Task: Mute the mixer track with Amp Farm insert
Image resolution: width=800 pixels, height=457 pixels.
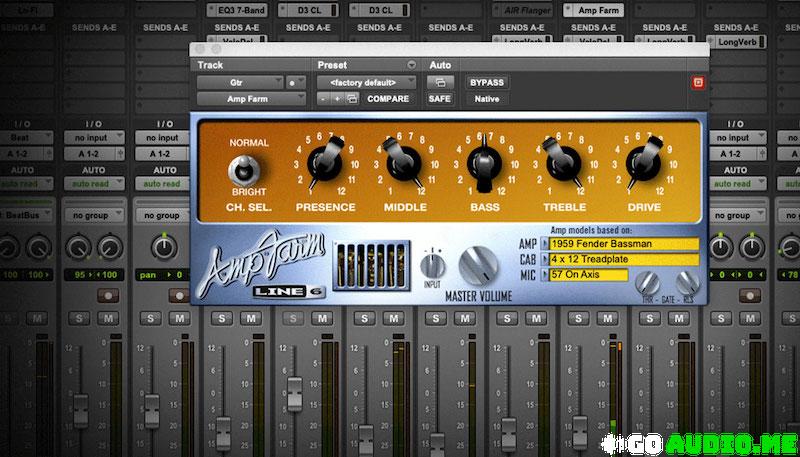Action: tap(608, 319)
